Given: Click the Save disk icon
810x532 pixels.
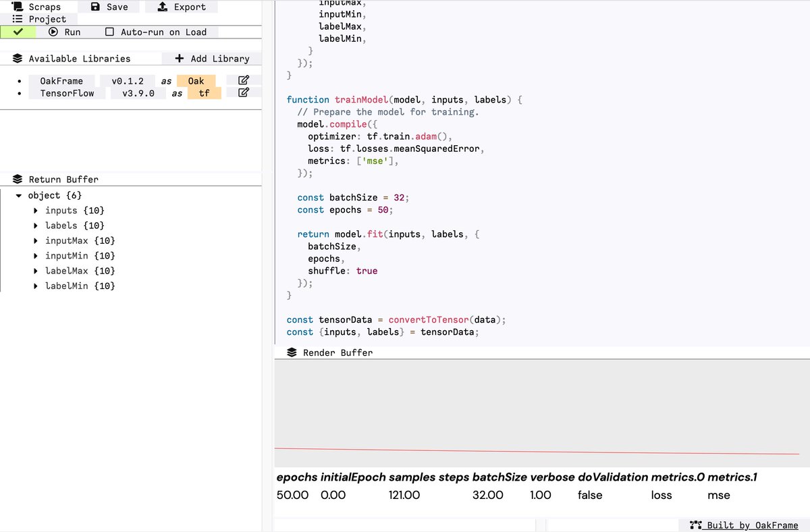Looking at the screenshot, I should [x=95, y=7].
